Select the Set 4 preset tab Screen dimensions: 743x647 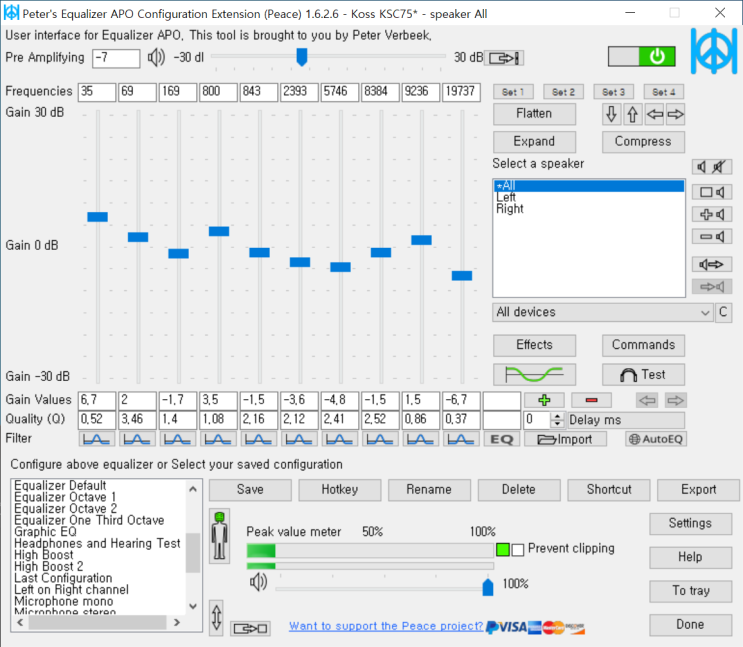click(x=664, y=92)
